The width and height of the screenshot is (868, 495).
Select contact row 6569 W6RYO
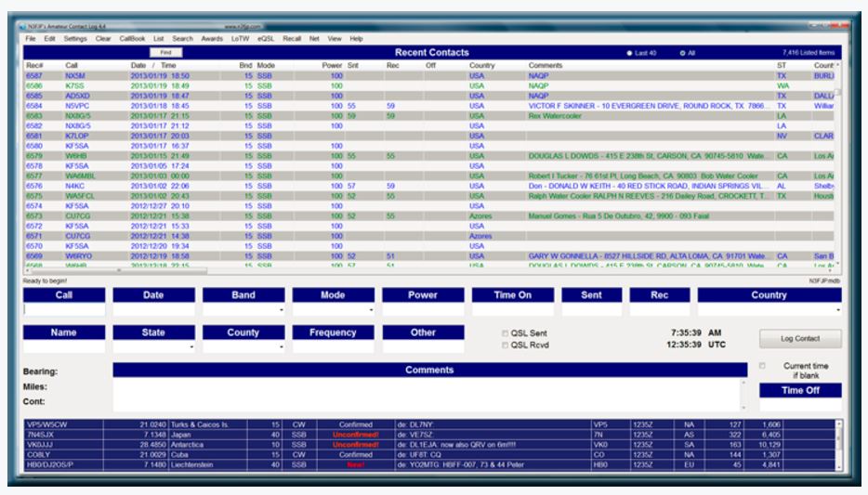(429, 256)
